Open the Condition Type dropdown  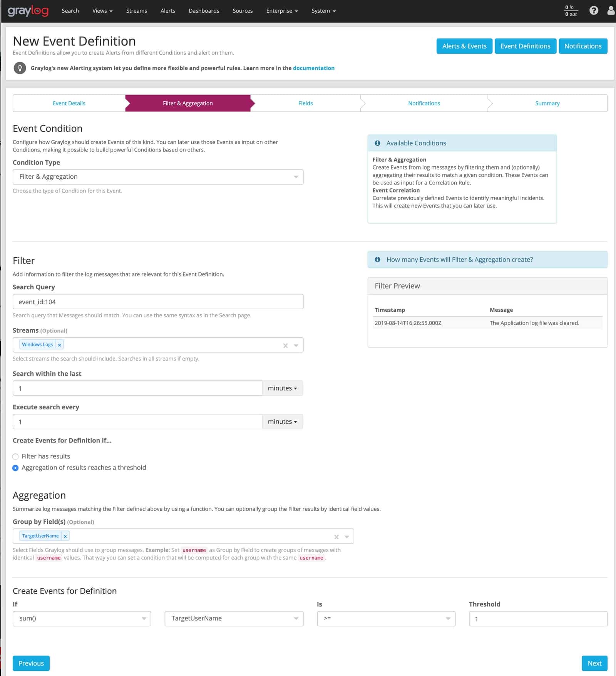pos(158,177)
